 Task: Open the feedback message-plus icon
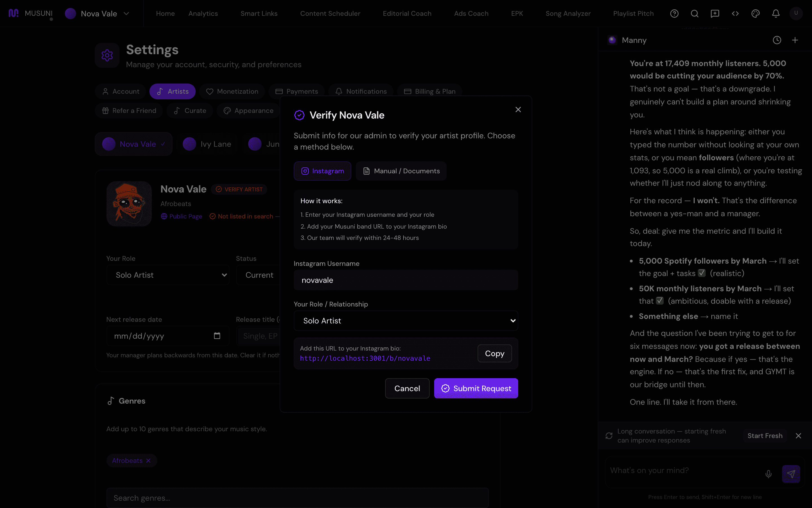tap(715, 14)
